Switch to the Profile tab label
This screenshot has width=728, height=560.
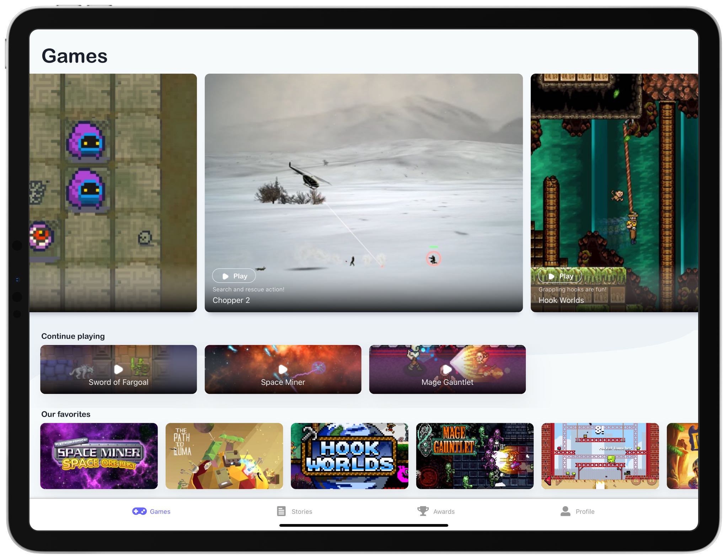coord(585,511)
